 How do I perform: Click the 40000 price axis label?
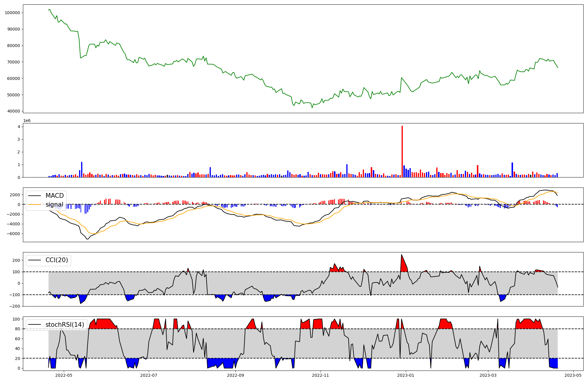click(13, 111)
